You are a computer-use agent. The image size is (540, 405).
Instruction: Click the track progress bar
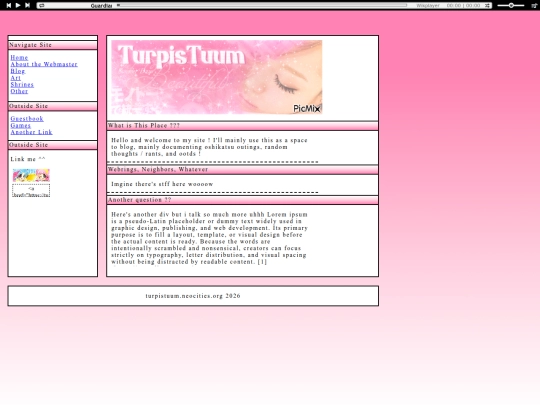[262, 5]
